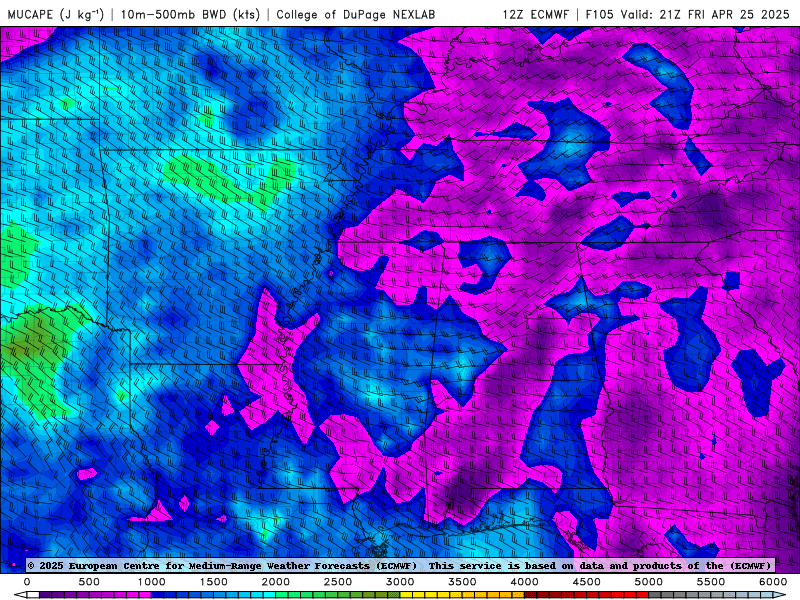The height and width of the screenshot is (600, 800).
Task: Click the MUCAPE (J kg⁻¹) title label
Action: pos(56,14)
